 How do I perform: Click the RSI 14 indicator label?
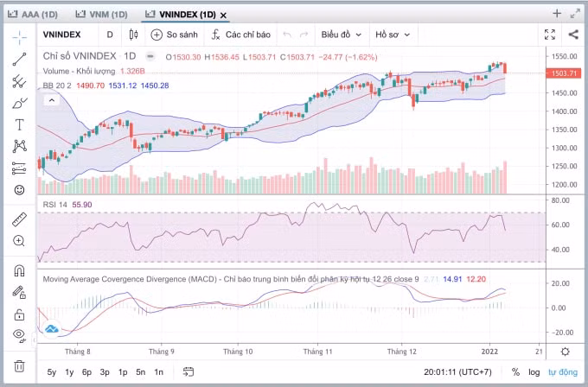54,205
